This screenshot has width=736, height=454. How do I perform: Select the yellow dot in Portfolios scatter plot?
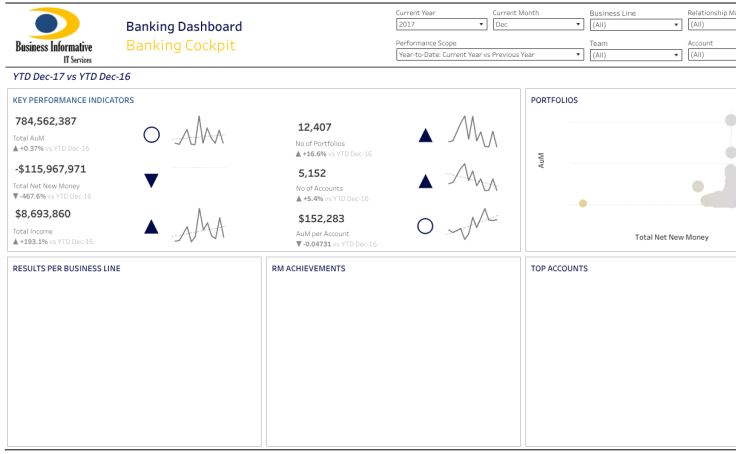(x=583, y=203)
